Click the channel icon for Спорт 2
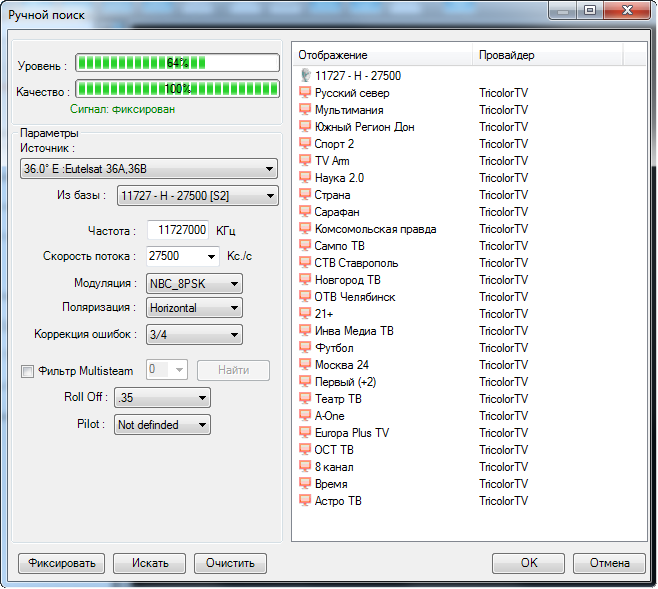658x589 pixels. pos(306,144)
